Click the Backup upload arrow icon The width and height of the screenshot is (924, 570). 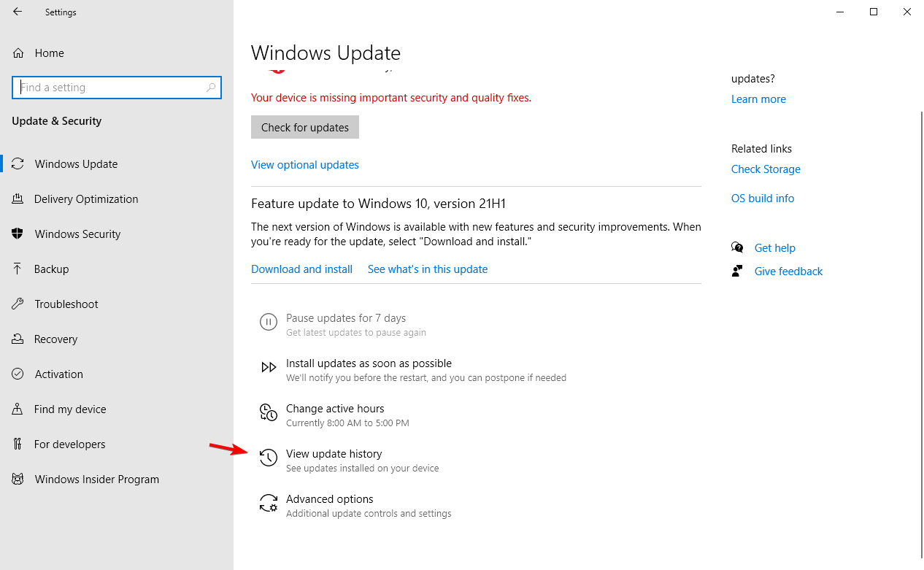(19, 269)
